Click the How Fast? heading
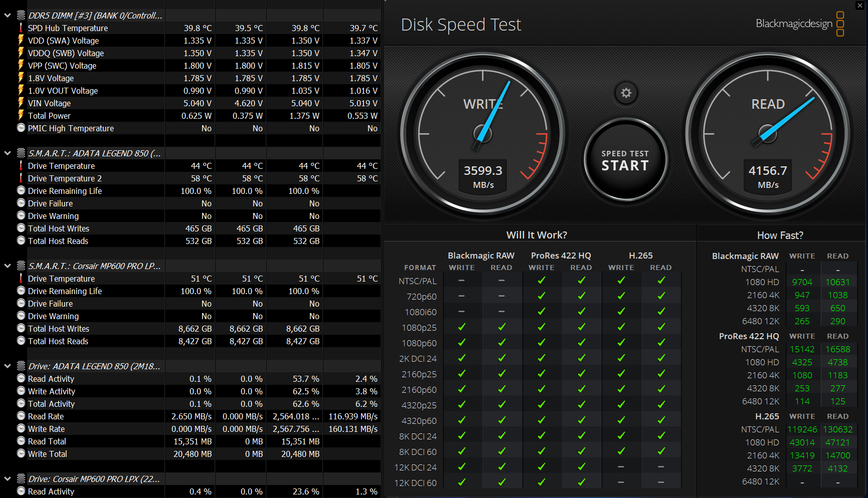This screenshot has height=498, width=868. (780, 235)
